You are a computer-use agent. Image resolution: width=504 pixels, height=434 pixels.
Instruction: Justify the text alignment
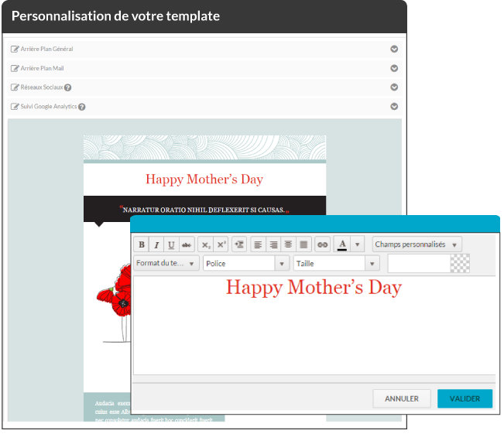(303, 244)
